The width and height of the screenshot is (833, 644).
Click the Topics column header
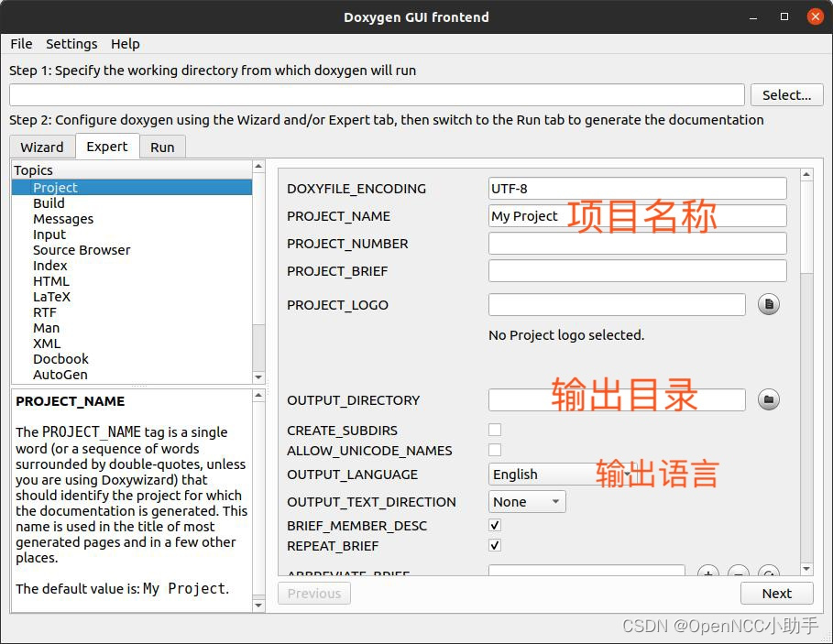132,170
